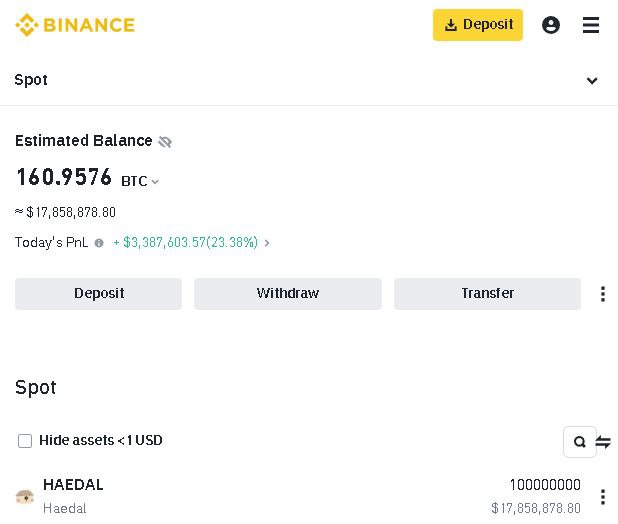Hide the estimated balance with the eye icon
The height and width of the screenshot is (524, 618).
click(x=165, y=141)
